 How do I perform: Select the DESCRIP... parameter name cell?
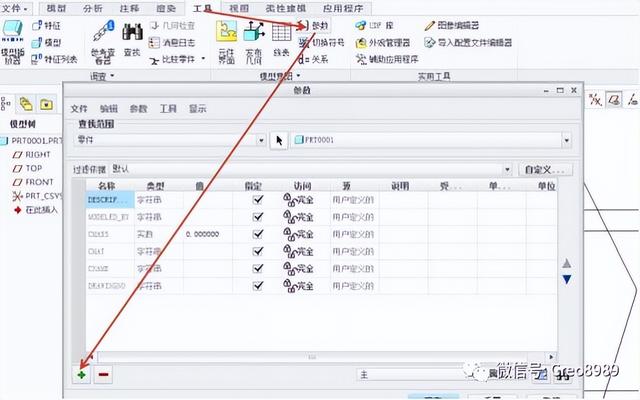tap(110, 200)
